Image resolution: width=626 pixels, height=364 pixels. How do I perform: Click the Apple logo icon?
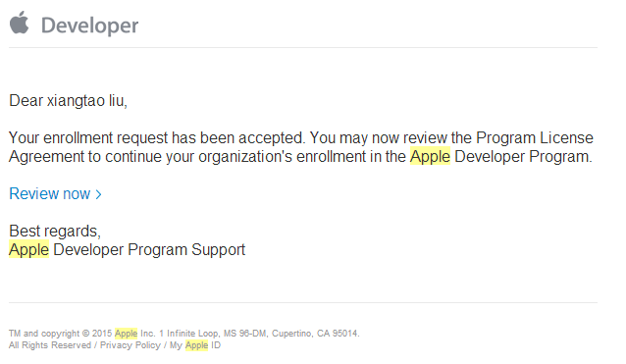pos(20,23)
